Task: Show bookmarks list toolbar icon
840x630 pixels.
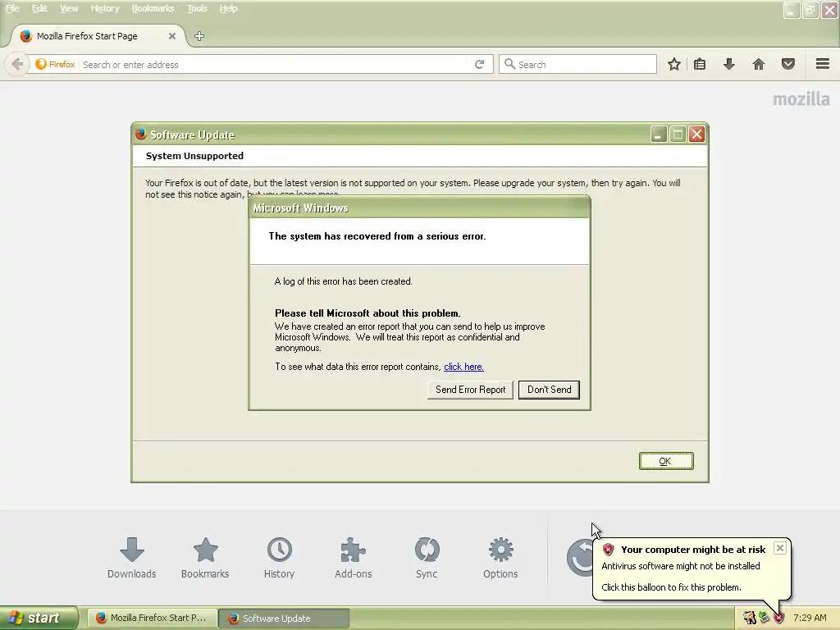Action: point(700,64)
